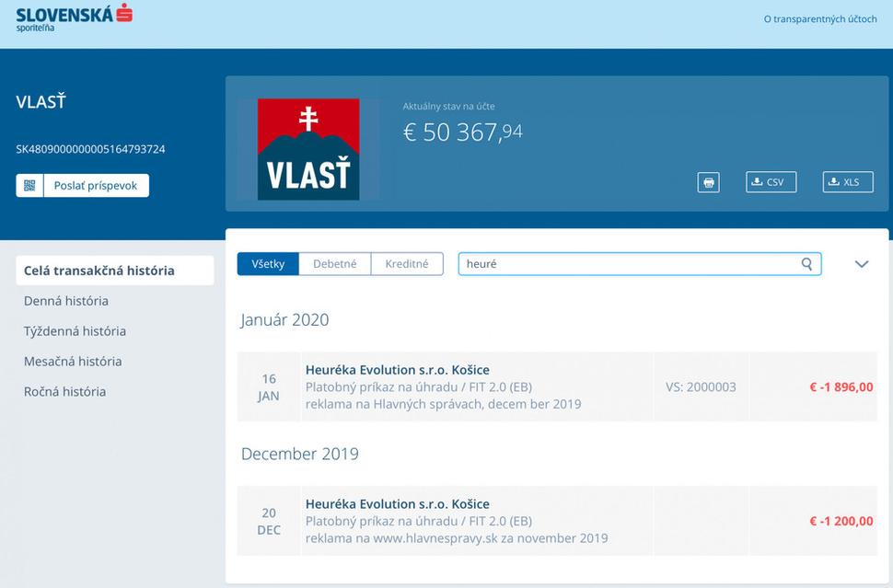Download transactions as CSV
This screenshot has height=588, width=893.
tap(771, 182)
